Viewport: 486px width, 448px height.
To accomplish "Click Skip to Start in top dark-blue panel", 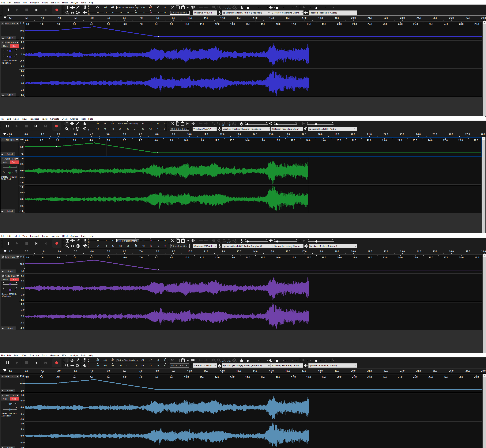I will tap(36, 10).
